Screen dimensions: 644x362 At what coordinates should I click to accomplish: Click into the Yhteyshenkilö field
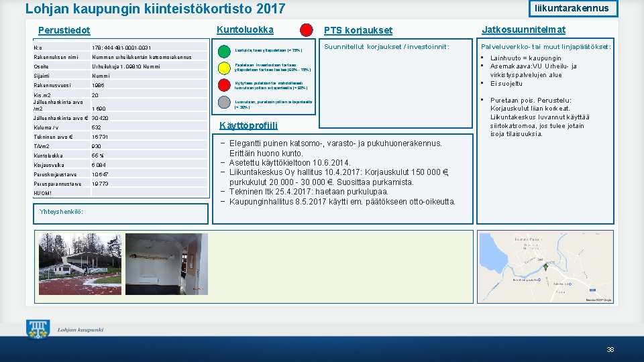click(x=121, y=214)
